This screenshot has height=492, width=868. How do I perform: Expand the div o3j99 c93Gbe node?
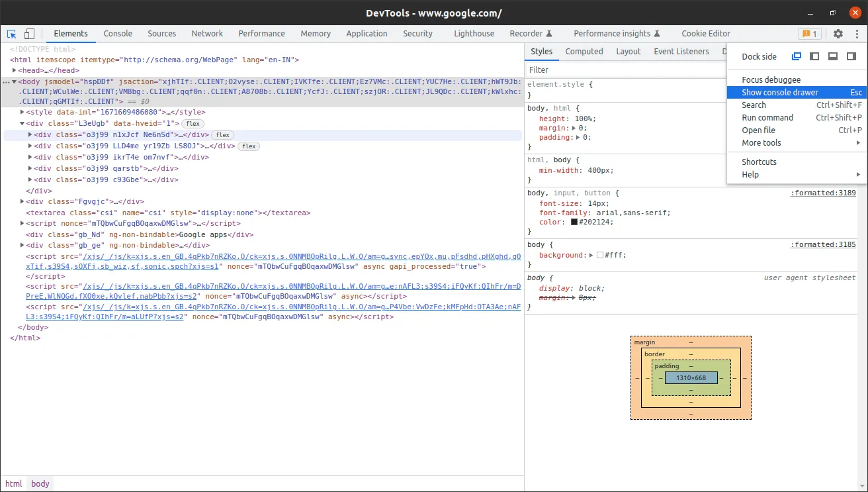(x=30, y=179)
